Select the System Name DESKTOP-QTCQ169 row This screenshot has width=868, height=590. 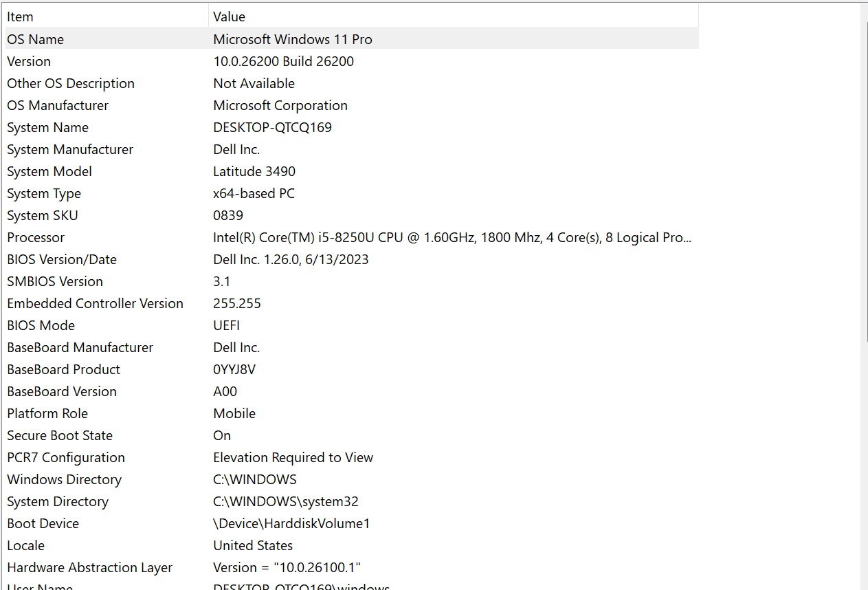[x=351, y=127]
